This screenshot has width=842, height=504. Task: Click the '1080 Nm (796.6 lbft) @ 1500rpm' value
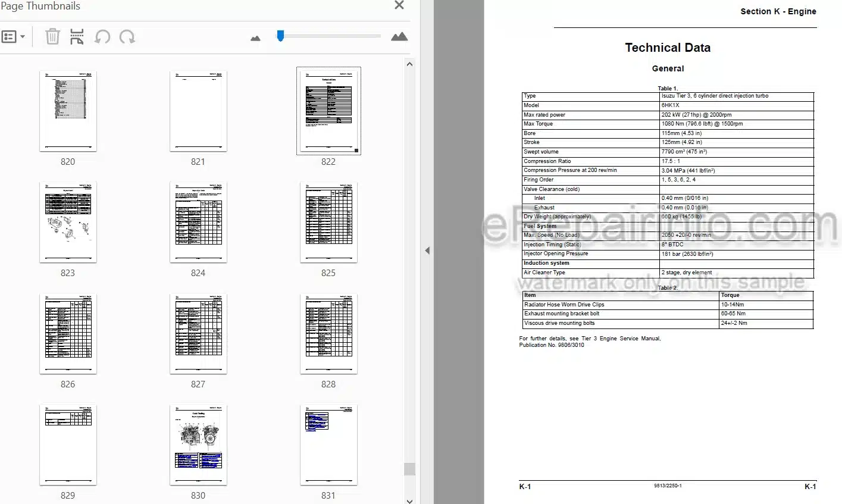pyautogui.click(x=702, y=124)
